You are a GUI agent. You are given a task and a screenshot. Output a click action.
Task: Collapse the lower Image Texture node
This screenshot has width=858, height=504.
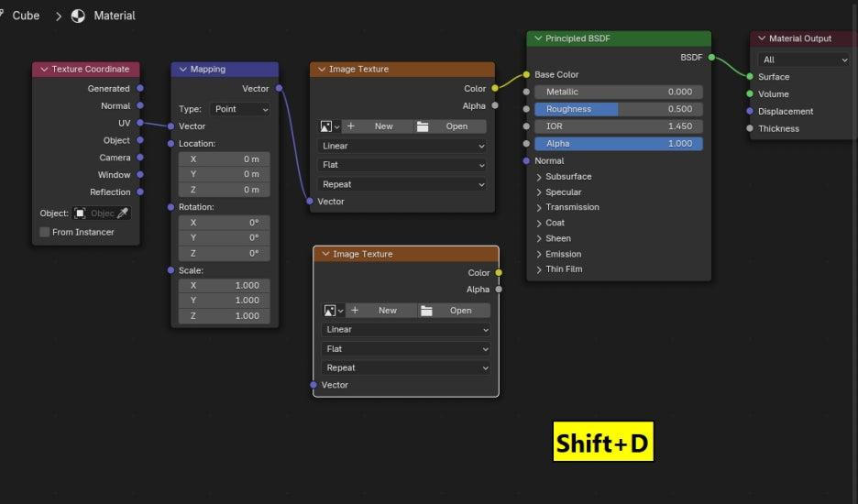coord(325,254)
